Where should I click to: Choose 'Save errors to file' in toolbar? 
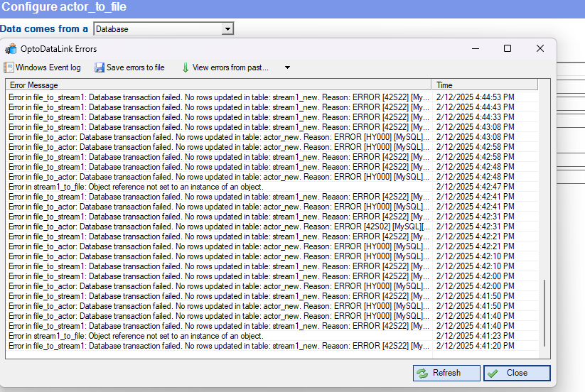130,67
